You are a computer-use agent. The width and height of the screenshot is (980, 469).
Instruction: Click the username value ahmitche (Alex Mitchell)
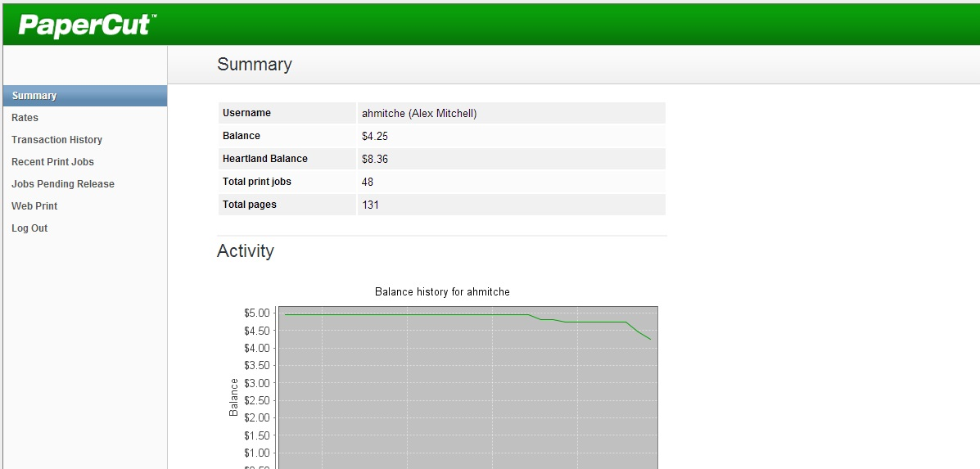(418, 114)
